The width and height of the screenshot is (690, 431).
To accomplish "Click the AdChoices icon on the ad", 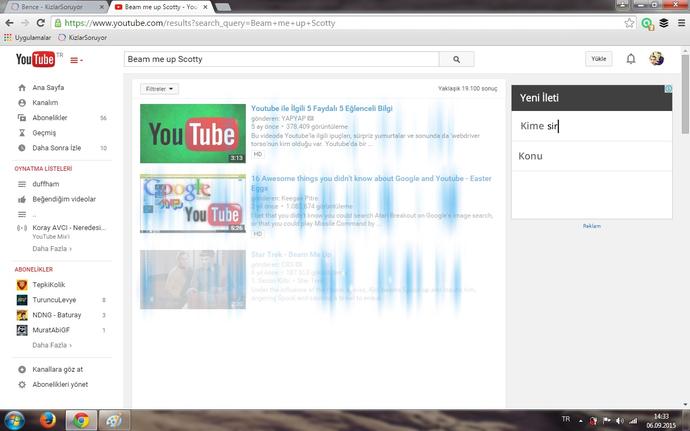I will 668,89.
